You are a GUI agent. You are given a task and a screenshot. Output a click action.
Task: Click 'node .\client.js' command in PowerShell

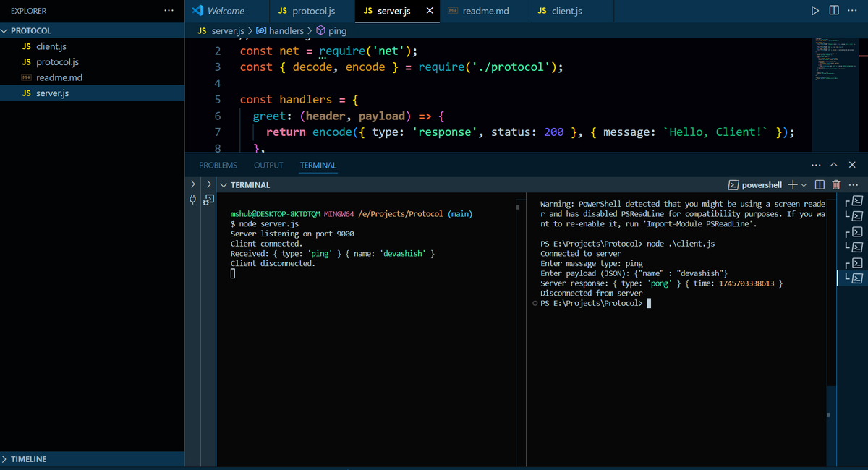(681, 244)
